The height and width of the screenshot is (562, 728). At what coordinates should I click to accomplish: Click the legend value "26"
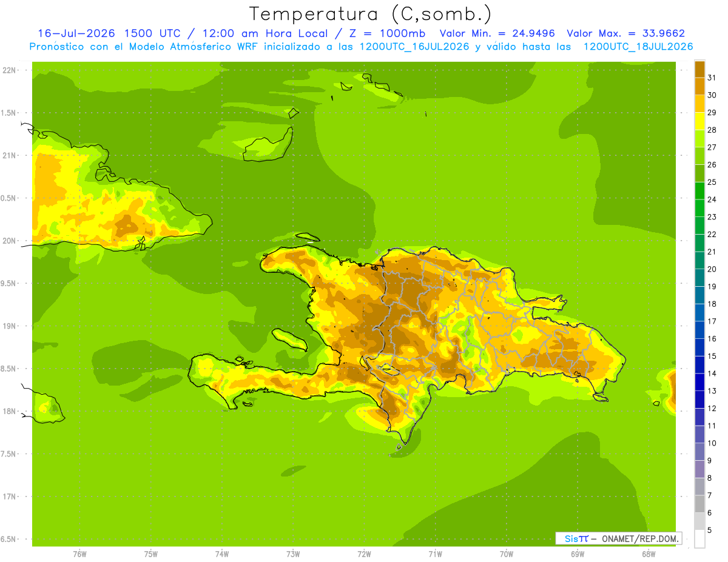tap(712, 164)
